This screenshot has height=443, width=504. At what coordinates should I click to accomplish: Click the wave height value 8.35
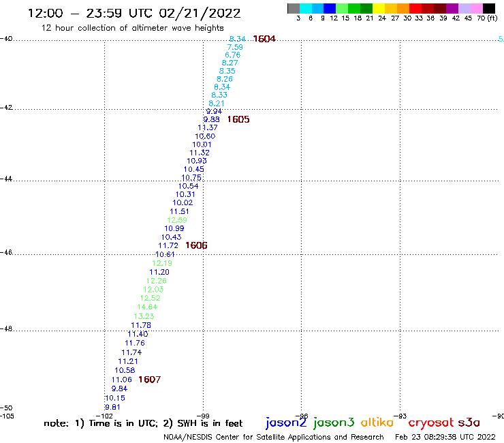click(x=227, y=71)
